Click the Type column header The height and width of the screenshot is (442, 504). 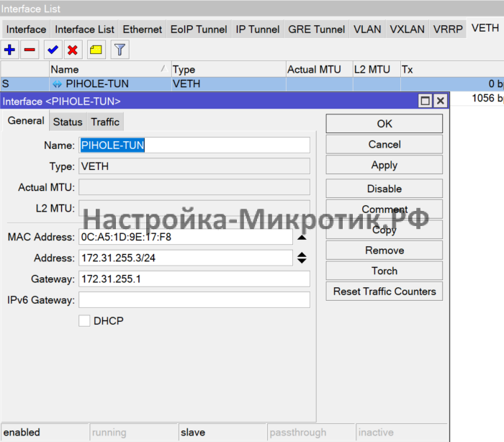[228, 69]
